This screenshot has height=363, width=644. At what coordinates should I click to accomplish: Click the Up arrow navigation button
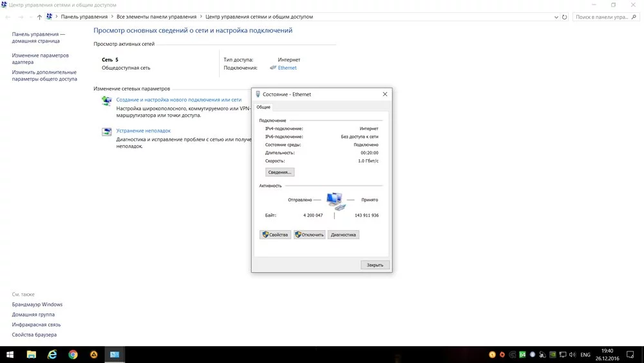tap(39, 17)
